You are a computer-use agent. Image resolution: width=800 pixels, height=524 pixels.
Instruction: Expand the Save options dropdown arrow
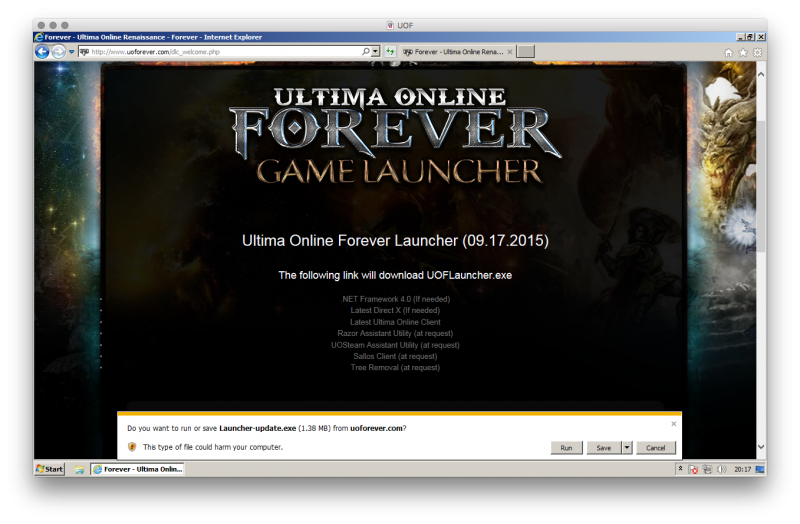coord(627,448)
